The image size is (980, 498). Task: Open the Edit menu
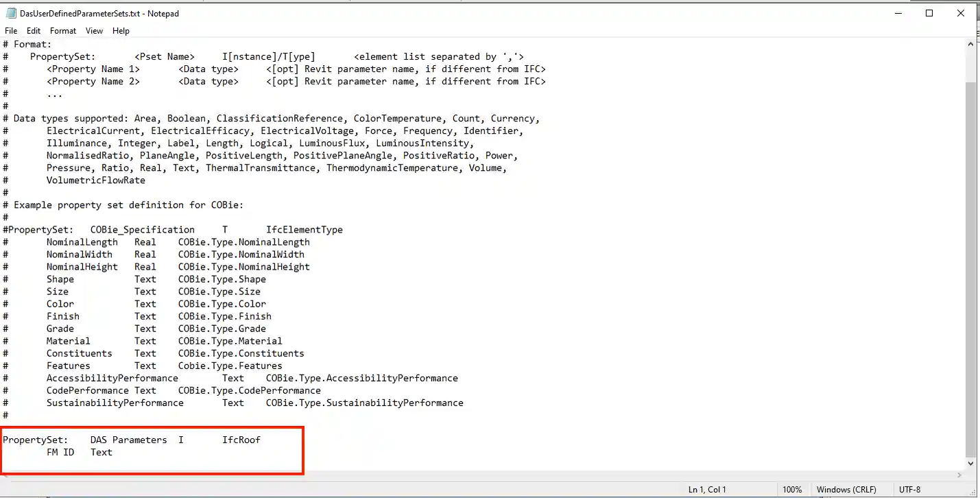coord(33,30)
